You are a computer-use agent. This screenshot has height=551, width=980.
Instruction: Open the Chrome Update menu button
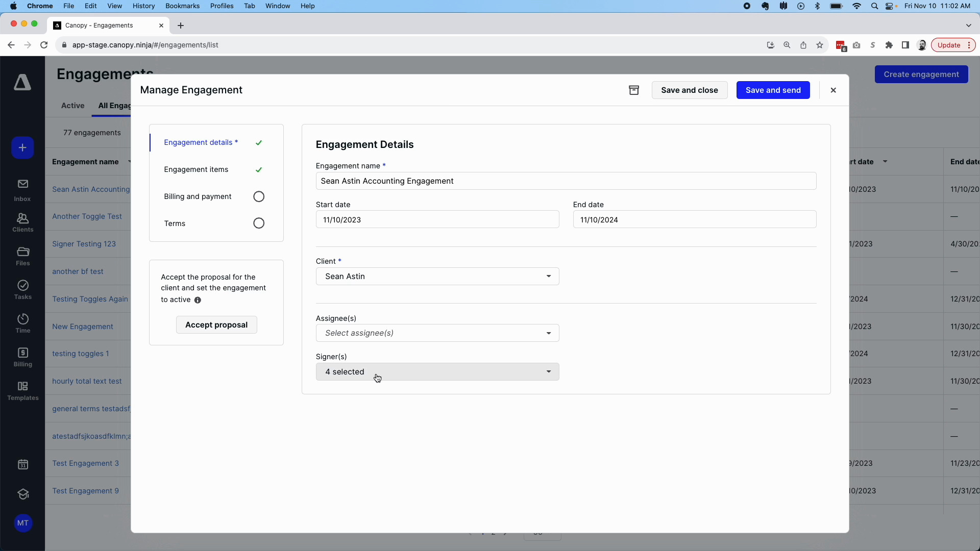coord(953,45)
